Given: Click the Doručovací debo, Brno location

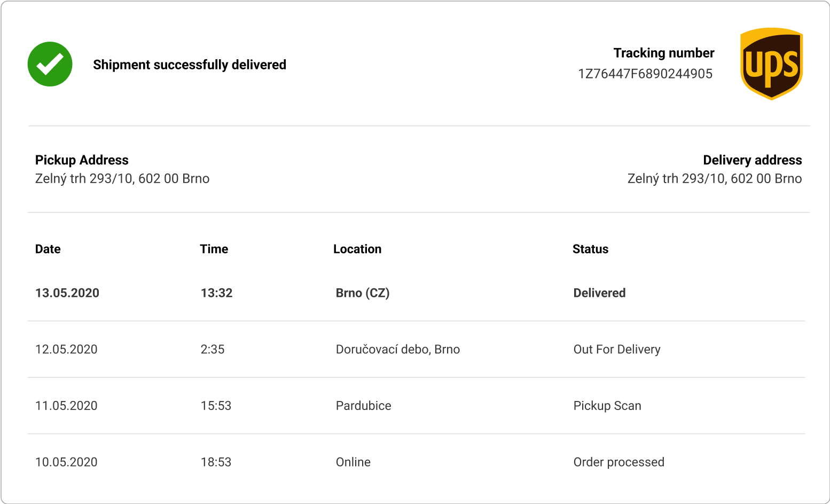Looking at the screenshot, I should pyautogui.click(x=398, y=349).
